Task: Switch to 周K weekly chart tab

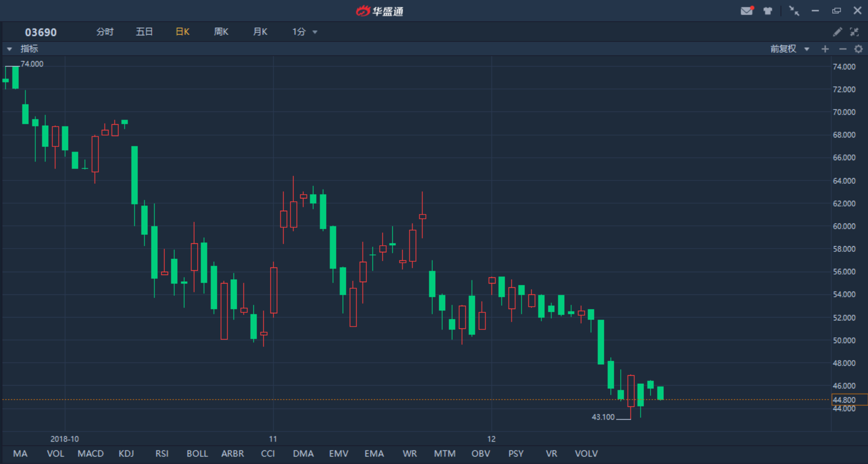Action: click(221, 32)
